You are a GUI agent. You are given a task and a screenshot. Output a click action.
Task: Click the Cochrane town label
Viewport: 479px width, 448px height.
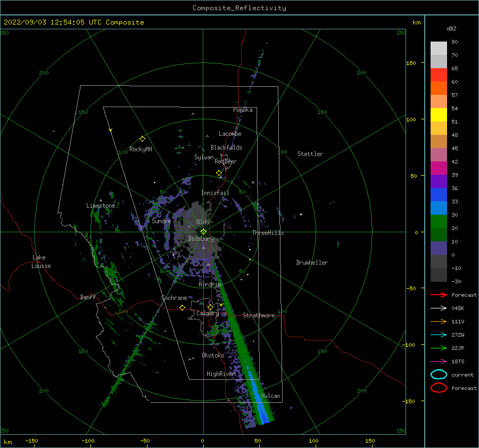point(174,298)
